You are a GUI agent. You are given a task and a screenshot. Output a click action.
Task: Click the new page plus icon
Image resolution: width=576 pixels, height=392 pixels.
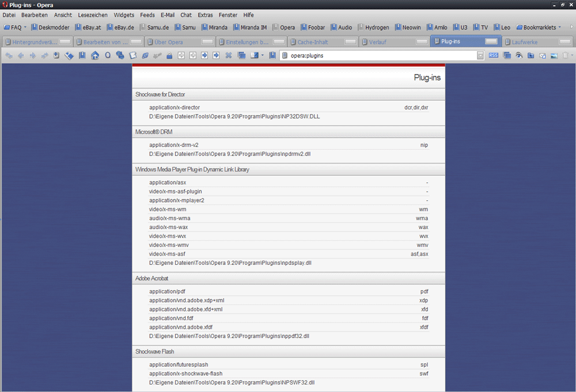(56, 55)
